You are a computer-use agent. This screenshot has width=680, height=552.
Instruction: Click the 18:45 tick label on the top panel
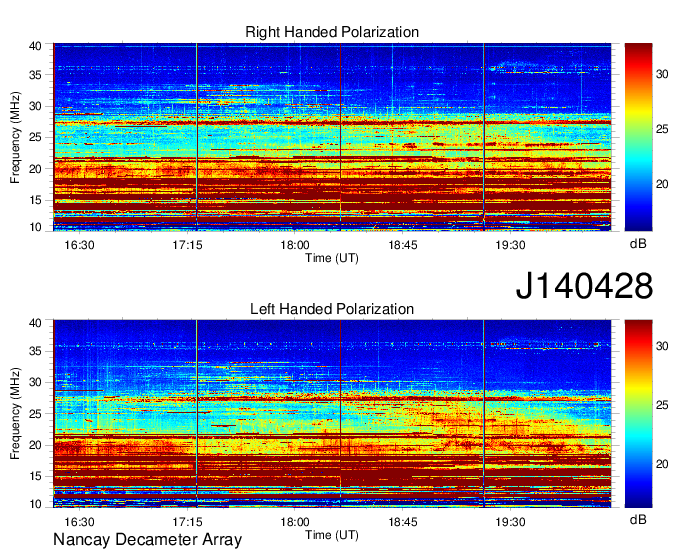pos(403,245)
